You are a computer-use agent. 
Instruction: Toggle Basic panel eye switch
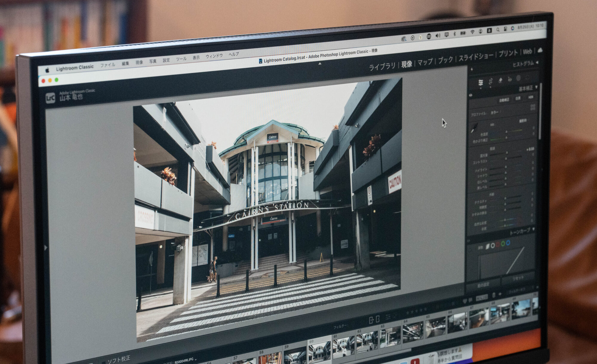(x=471, y=95)
